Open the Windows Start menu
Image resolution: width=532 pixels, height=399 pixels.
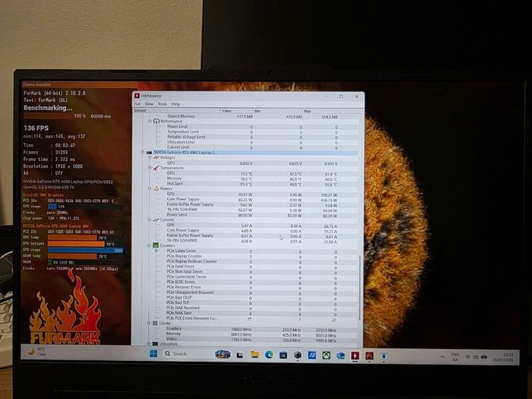pyautogui.click(x=154, y=354)
